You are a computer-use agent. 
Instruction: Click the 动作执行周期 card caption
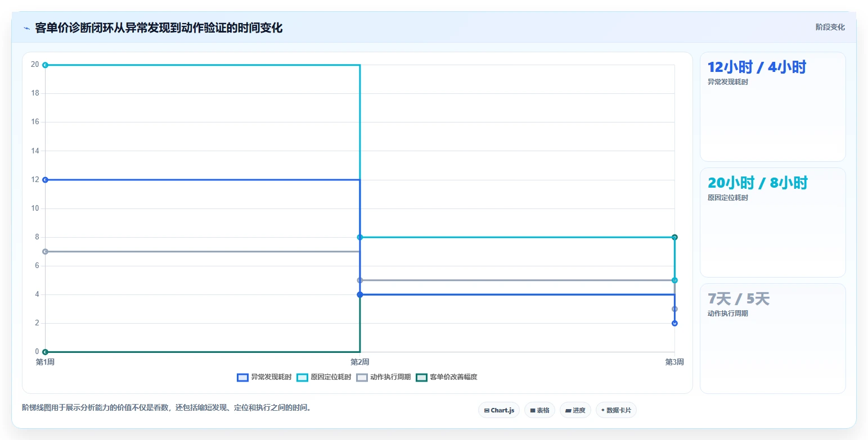pos(728,314)
